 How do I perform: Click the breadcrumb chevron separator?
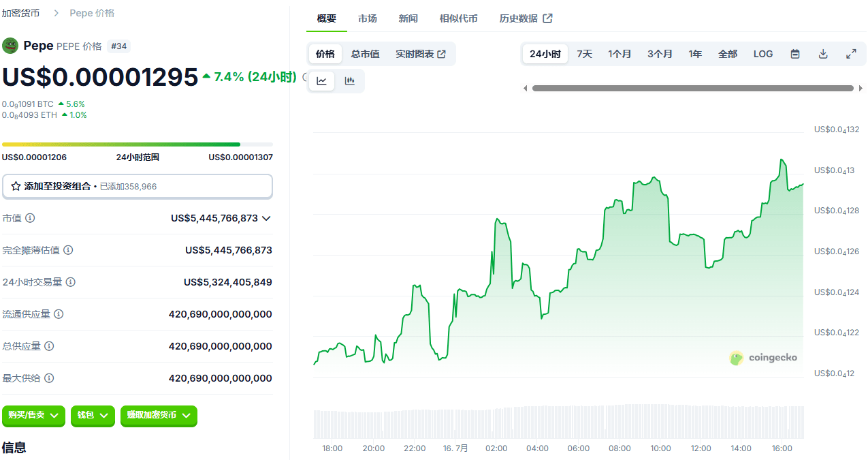point(55,13)
